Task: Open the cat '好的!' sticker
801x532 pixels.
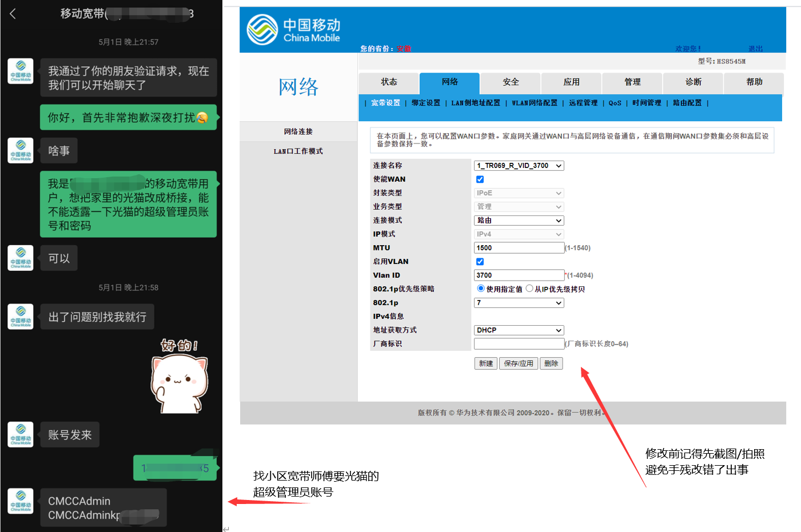Action: pyautogui.click(x=179, y=375)
